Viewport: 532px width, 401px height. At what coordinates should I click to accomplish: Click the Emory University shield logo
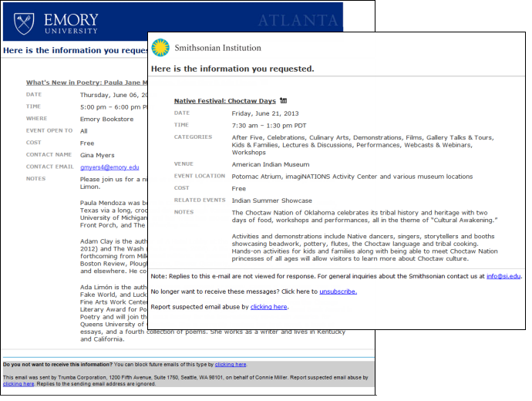tap(24, 23)
